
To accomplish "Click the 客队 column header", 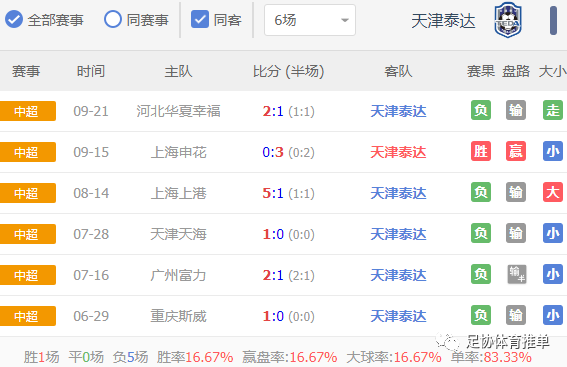I will 398,71.
